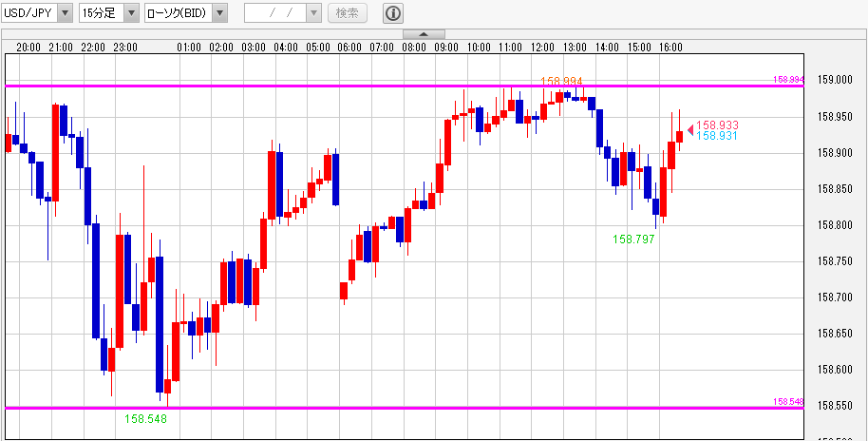Click the 09:00 time axis label
Screen dimensions: 868x441
[446, 48]
